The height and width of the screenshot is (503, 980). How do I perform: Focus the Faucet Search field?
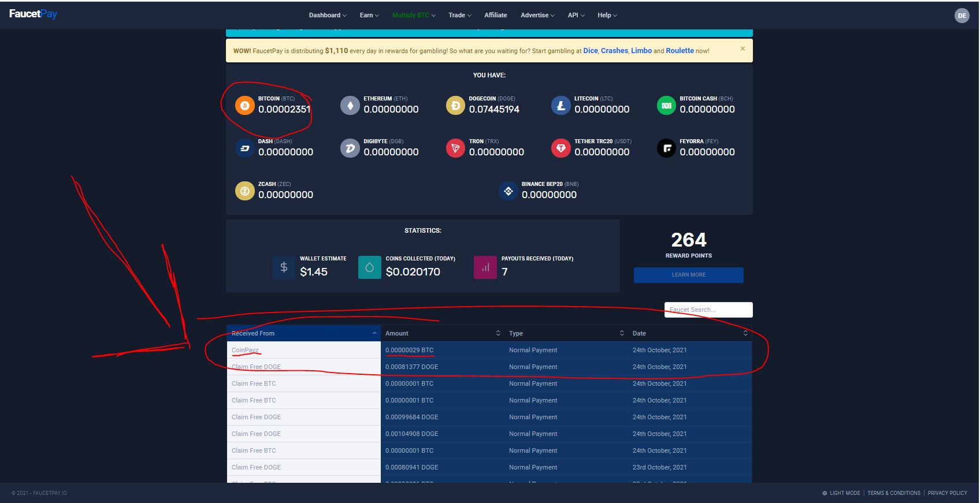(x=708, y=310)
